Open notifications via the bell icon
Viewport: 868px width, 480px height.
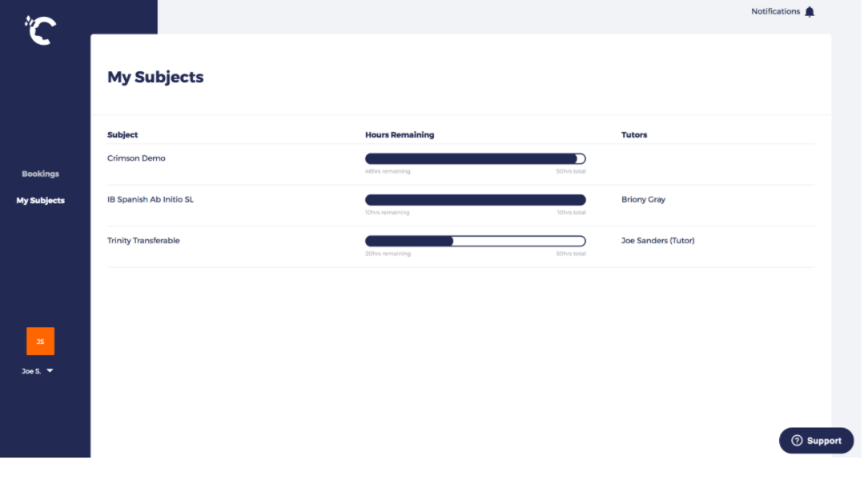click(810, 12)
